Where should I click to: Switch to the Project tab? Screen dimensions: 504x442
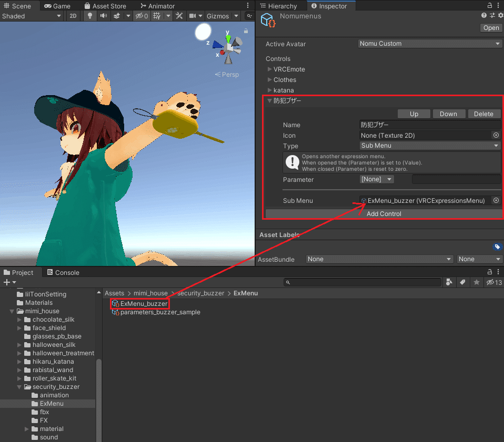[x=18, y=273]
